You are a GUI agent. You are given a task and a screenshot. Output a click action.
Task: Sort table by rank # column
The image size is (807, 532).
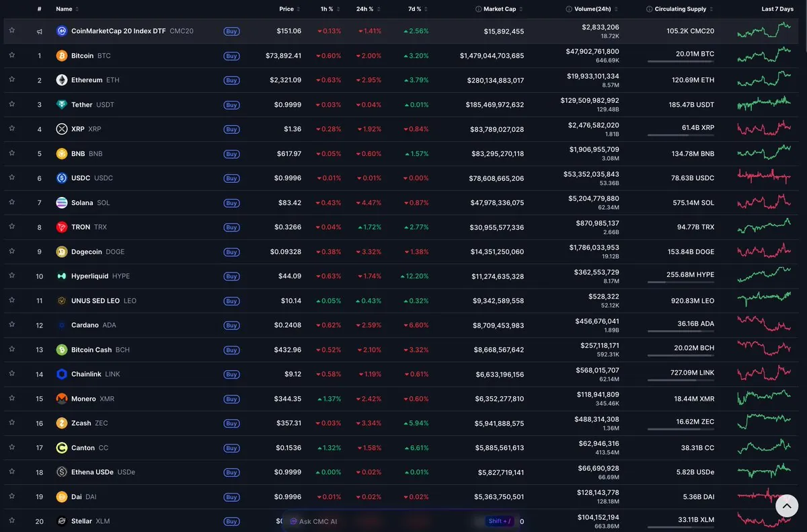coord(40,9)
